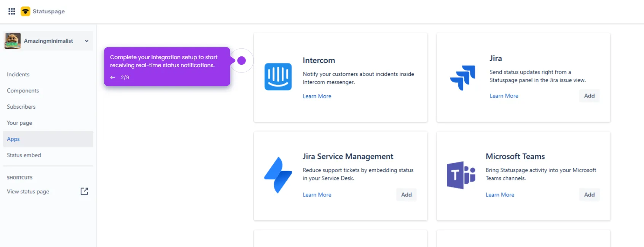Add Jira Service Management integration
The image size is (644, 247).
(406, 195)
